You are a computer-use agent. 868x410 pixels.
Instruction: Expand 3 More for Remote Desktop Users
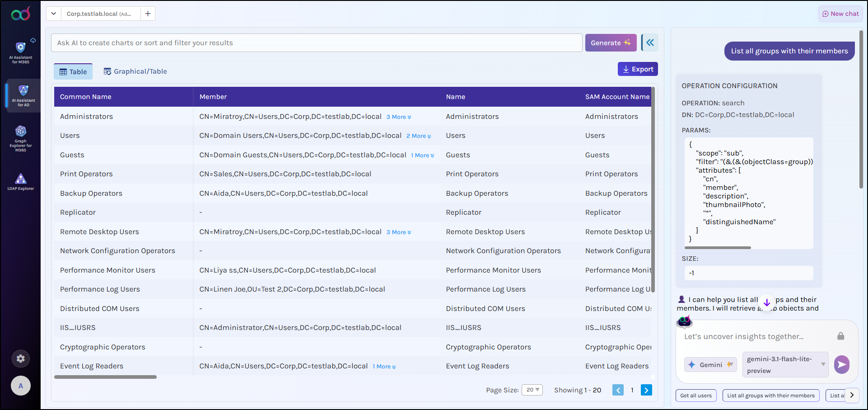pos(399,232)
